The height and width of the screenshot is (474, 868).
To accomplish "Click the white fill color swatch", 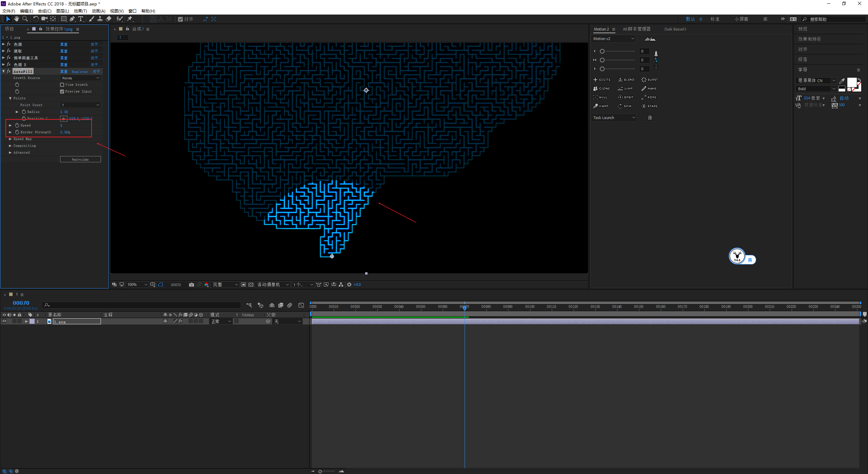I will coord(852,82).
